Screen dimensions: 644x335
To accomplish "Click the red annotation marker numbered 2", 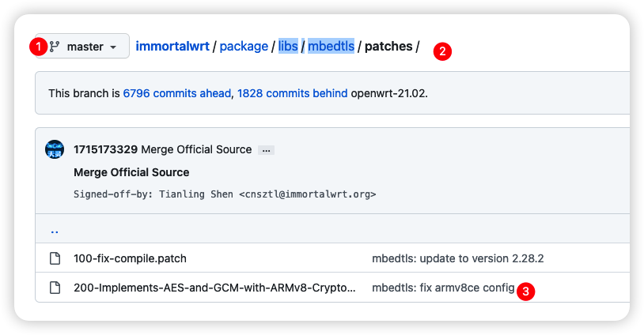I will coord(442,51).
